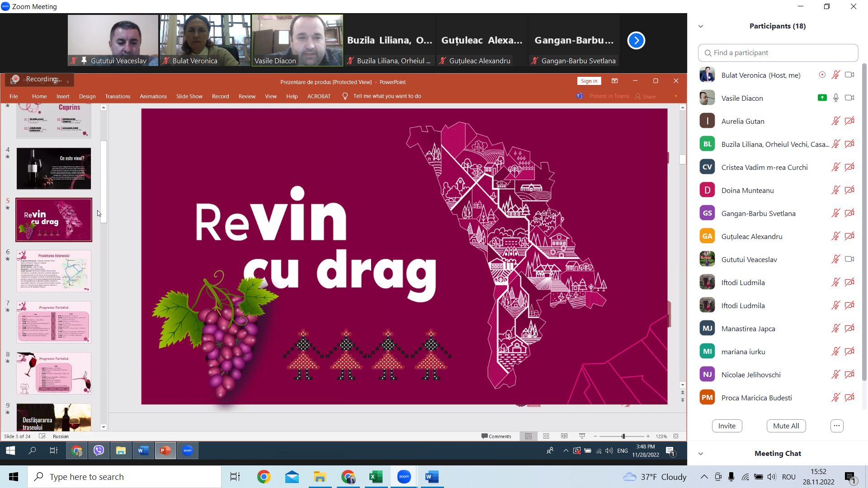This screenshot has height=488, width=868.
Task: Open the Mail app in taskbar
Action: pos(292,477)
